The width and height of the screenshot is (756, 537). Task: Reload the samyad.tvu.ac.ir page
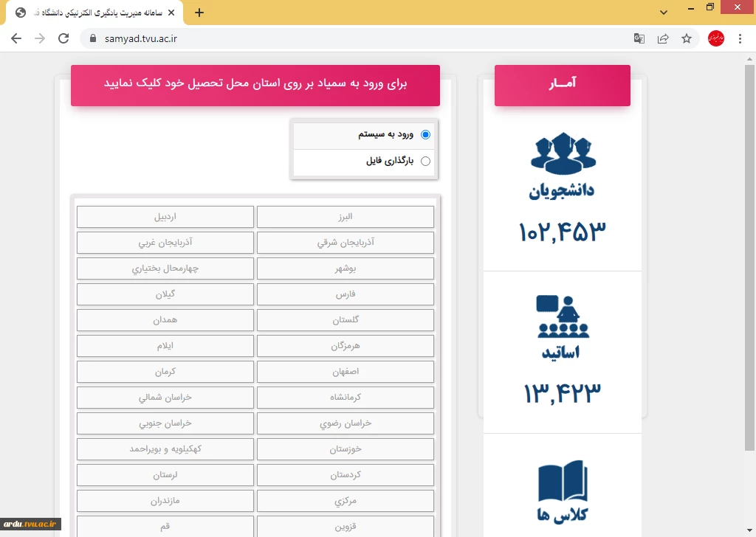tap(63, 38)
